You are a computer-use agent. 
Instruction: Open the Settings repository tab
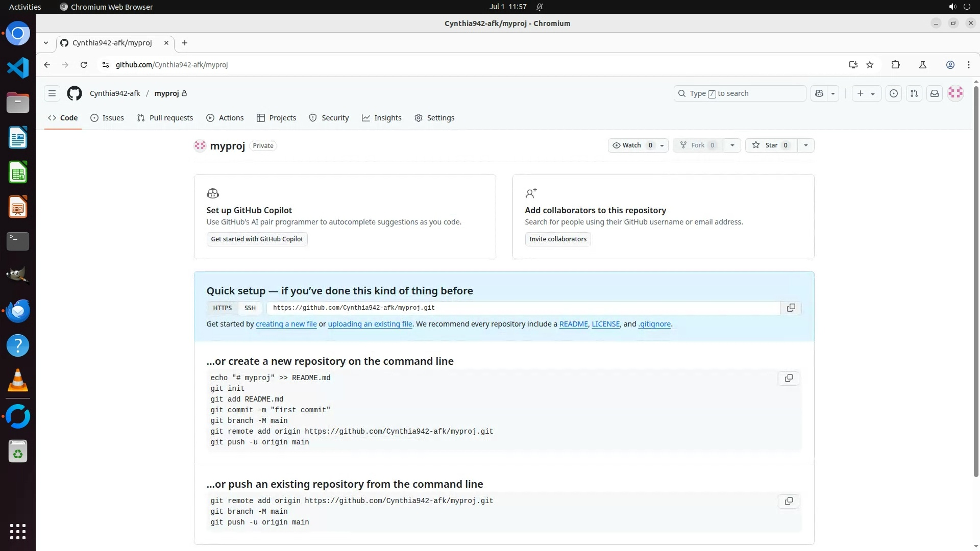[434, 118]
